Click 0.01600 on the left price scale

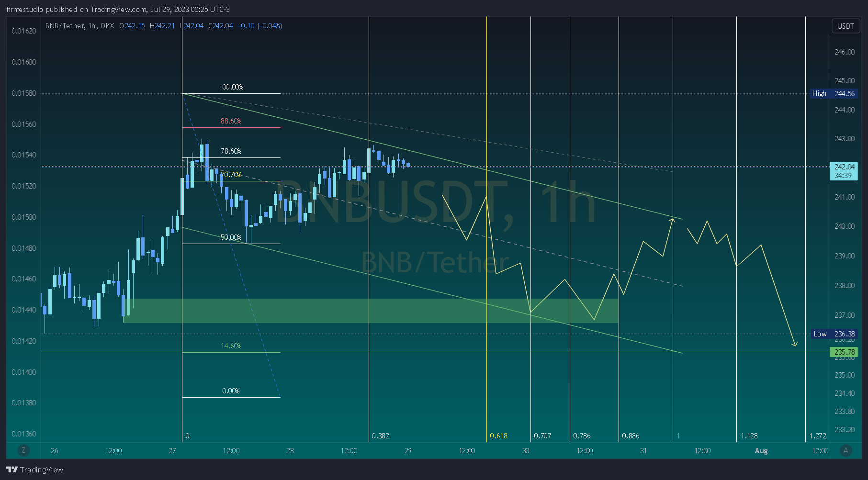pos(24,62)
